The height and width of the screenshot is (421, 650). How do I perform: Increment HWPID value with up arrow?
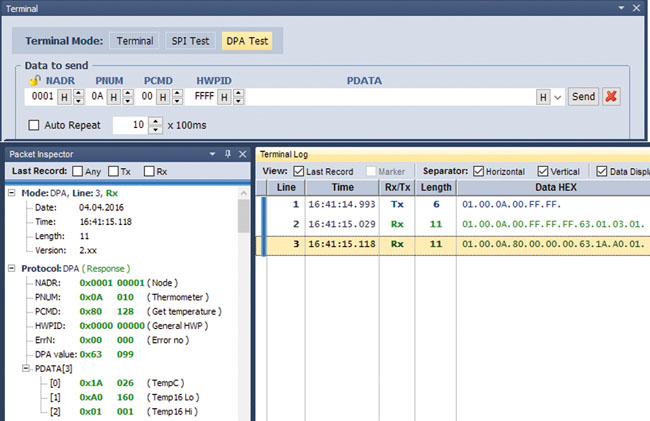[x=238, y=93]
